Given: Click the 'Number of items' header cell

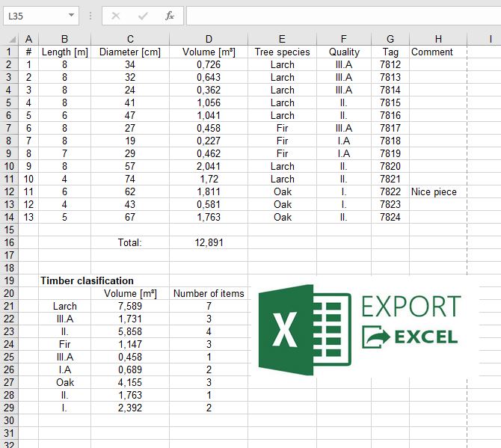Looking at the screenshot, I should click(x=209, y=293).
